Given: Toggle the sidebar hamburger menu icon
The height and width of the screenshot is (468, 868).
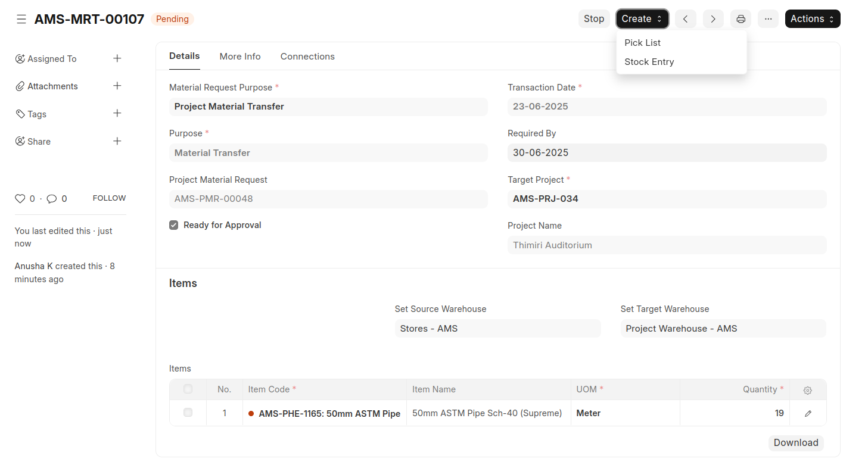Looking at the screenshot, I should pyautogui.click(x=21, y=19).
